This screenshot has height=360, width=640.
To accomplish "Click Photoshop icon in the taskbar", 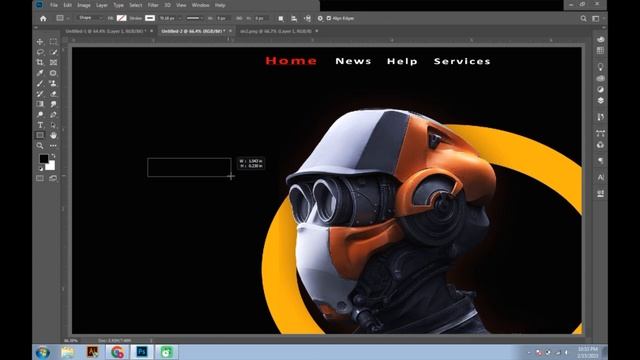I will coord(142,351).
